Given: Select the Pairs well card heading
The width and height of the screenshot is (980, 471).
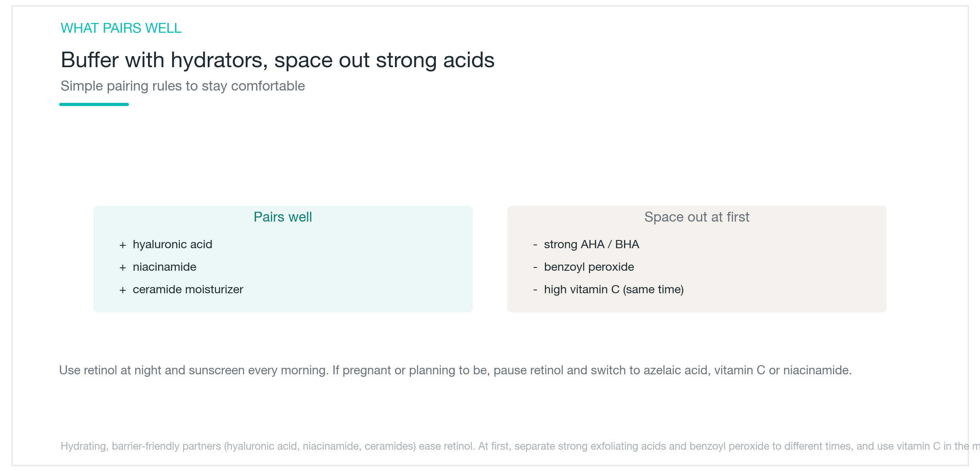Looking at the screenshot, I should point(283,217).
